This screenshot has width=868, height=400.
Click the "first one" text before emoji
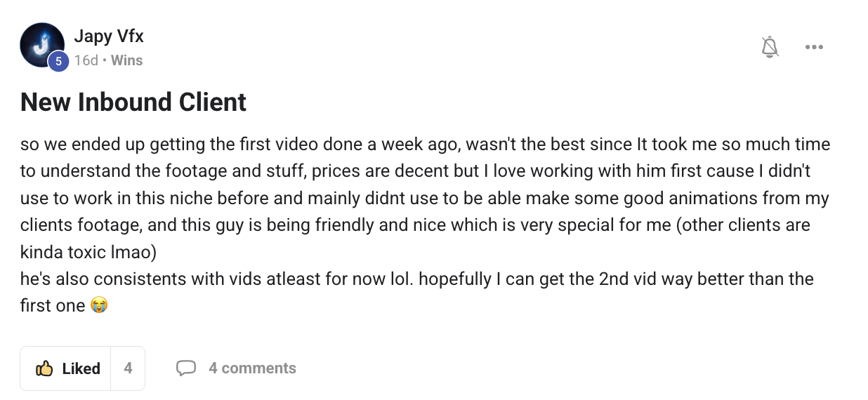tap(53, 306)
